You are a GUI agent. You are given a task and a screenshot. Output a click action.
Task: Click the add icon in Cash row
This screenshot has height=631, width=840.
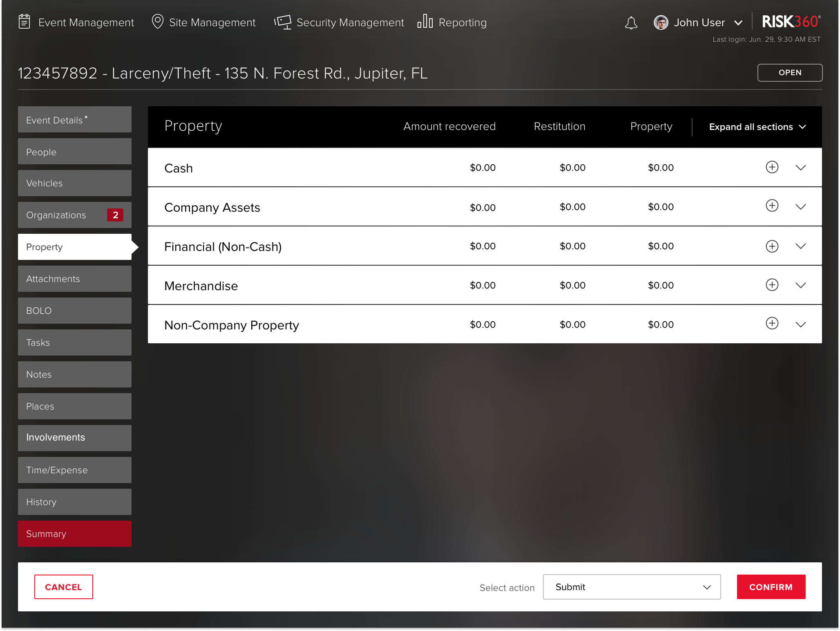(x=772, y=167)
